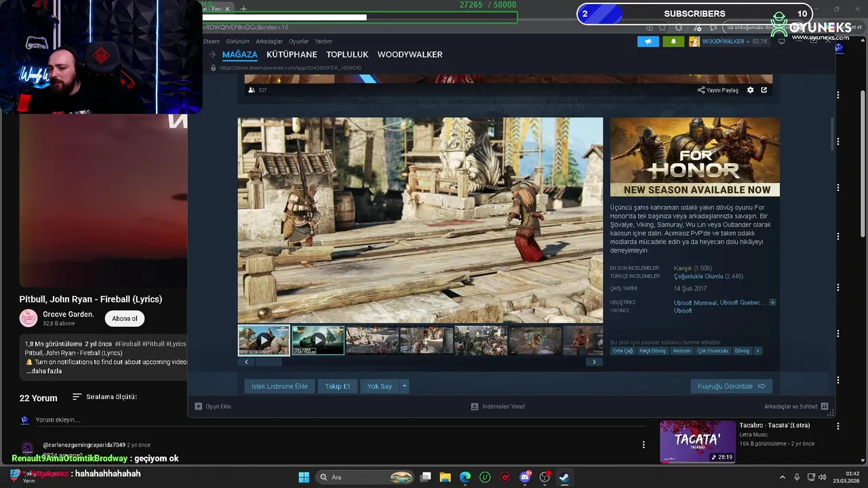Open İndirmeleri Yönet downloads
Image resolution: width=868 pixels, height=488 pixels.
tap(498, 407)
